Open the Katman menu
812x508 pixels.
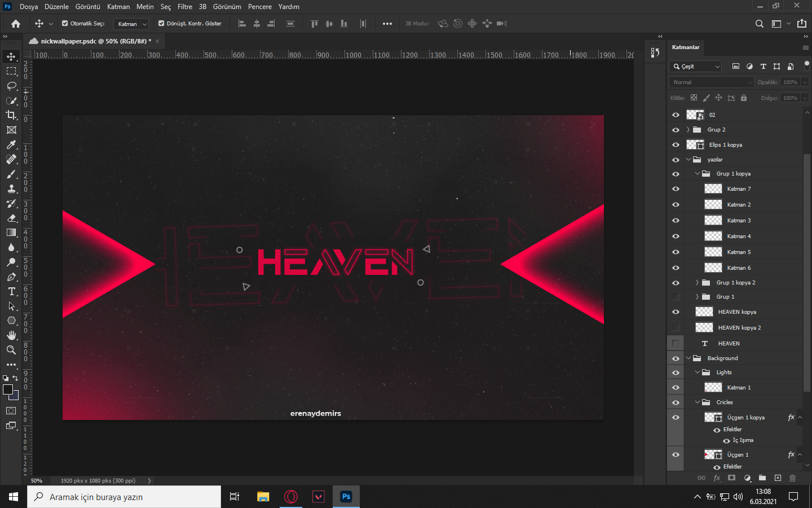pos(118,7)
